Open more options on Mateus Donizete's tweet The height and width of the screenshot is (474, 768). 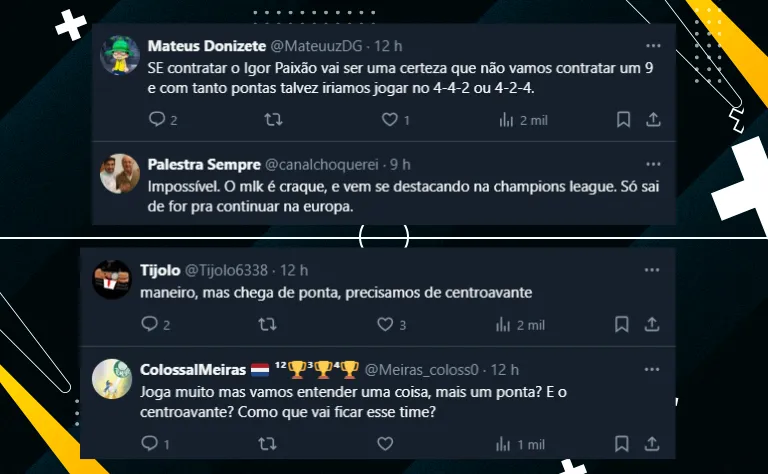click(x=652, y=46)
